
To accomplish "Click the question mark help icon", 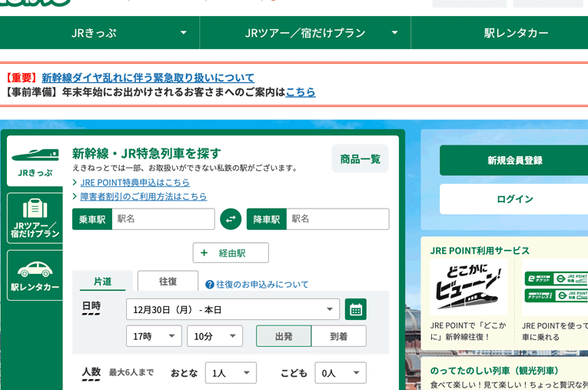I will [209, 285].
